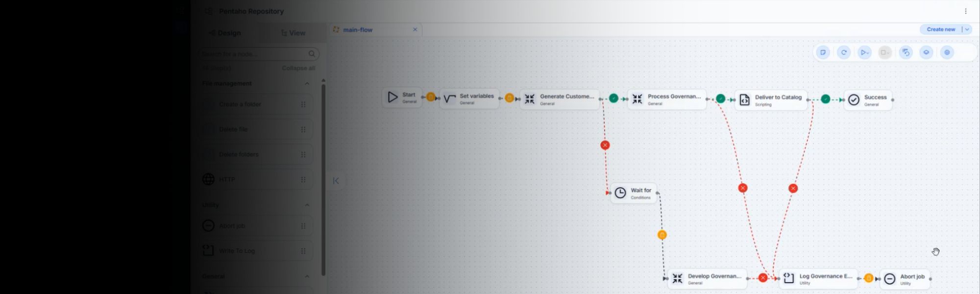Collapse the General section
980x294 pixels.
point(307,276)
